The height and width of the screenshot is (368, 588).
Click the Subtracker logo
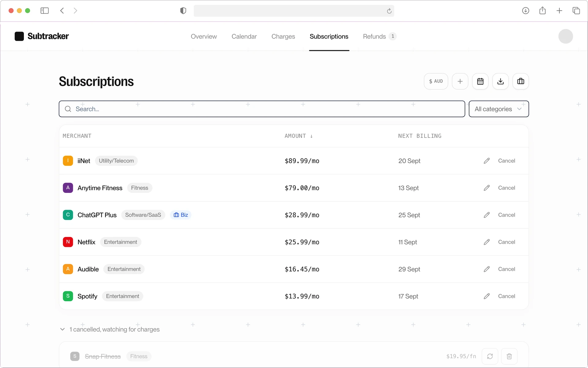[x=42, y=36]
